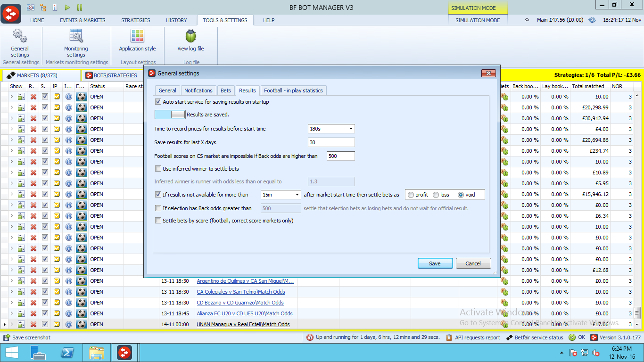This screenshot has height=362, width=644.
Task: Select the loss radio button
Action: (x=436, y=195)
